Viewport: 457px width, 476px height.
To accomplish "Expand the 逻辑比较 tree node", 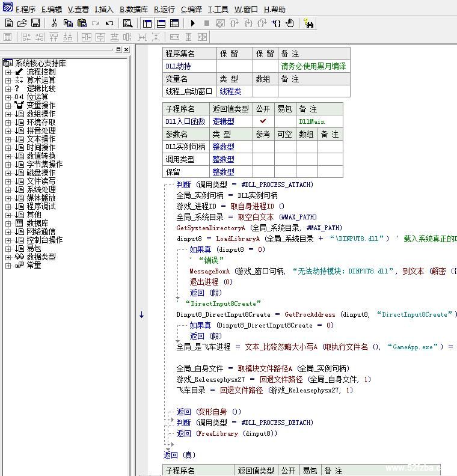I will tap(8, 89).
